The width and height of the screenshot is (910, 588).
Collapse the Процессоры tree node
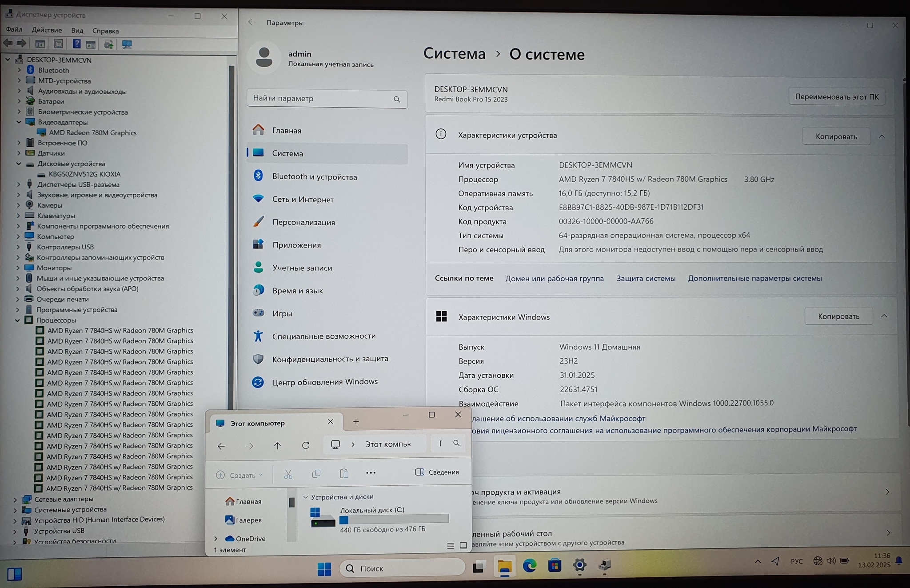click(17, 320)
